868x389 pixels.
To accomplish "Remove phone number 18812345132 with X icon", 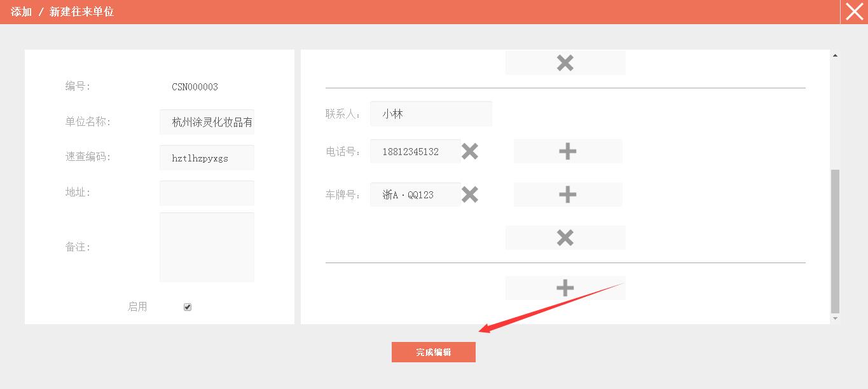I will pyautogui.click(x=469, y=151).
